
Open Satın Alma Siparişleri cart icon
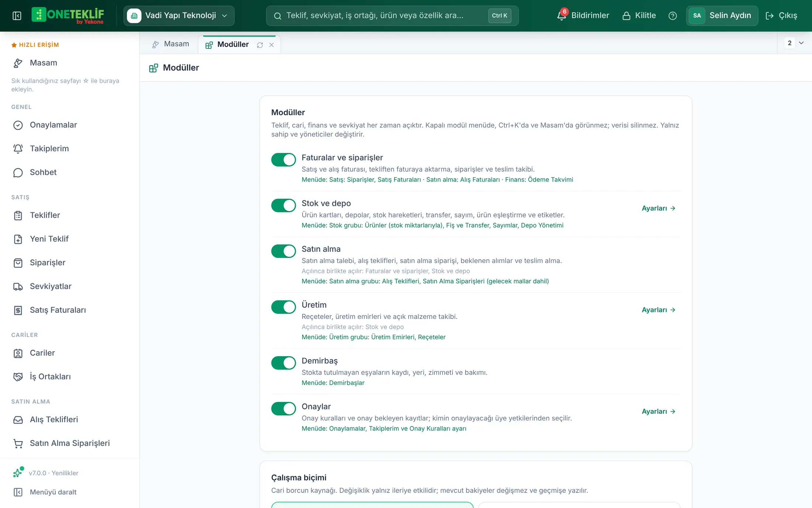pos(18,443)
